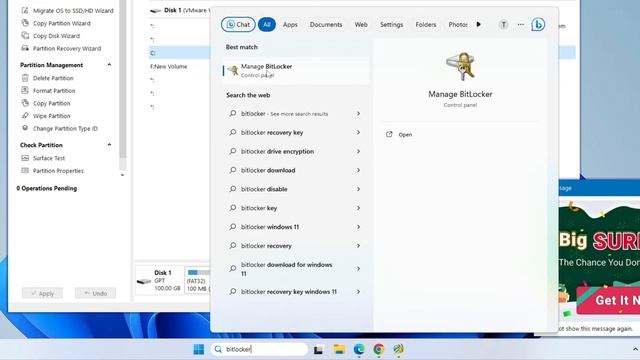Expand arrow for bitlocker drive encryption
Image resolution: width=640 pixels, height=360 pixels.
pos(358,151)
